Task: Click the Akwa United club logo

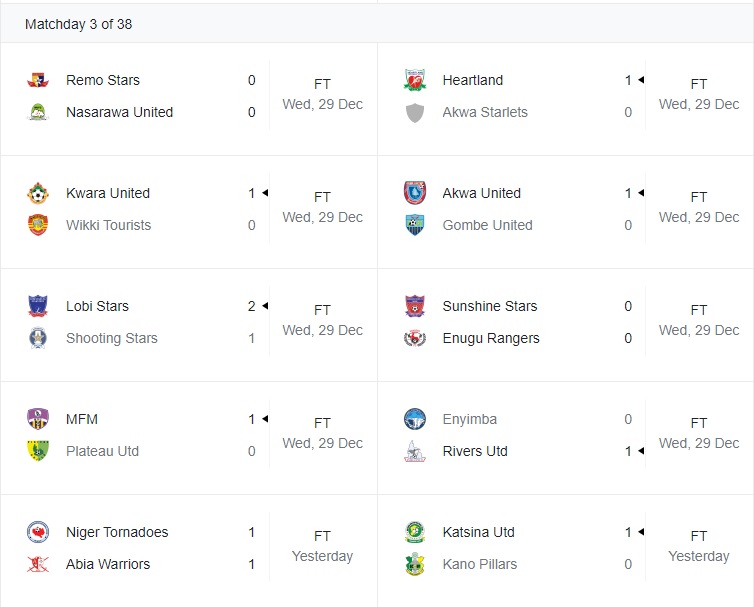Action: [415, 193]
